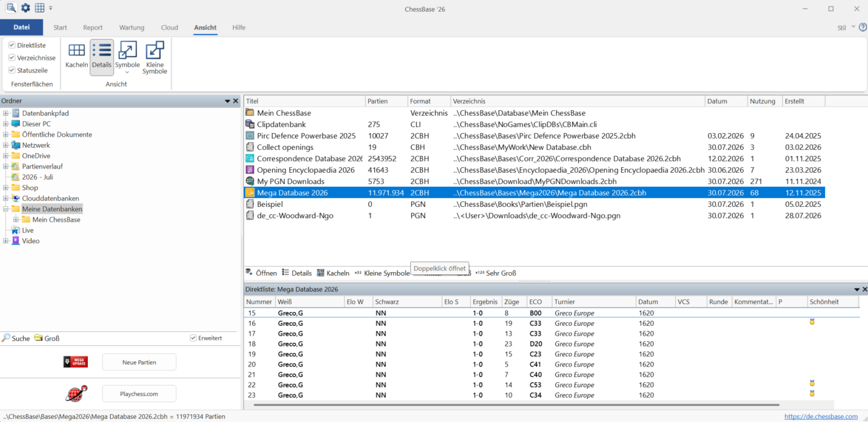Sort databases by the Partien column

pos(386,101)
